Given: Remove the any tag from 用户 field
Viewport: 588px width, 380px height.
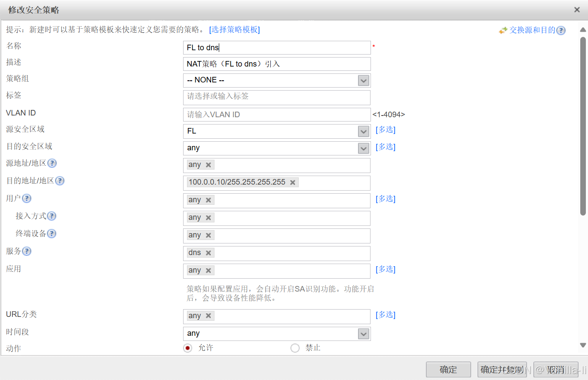Looking at the screenshot, I should (208, 200).
